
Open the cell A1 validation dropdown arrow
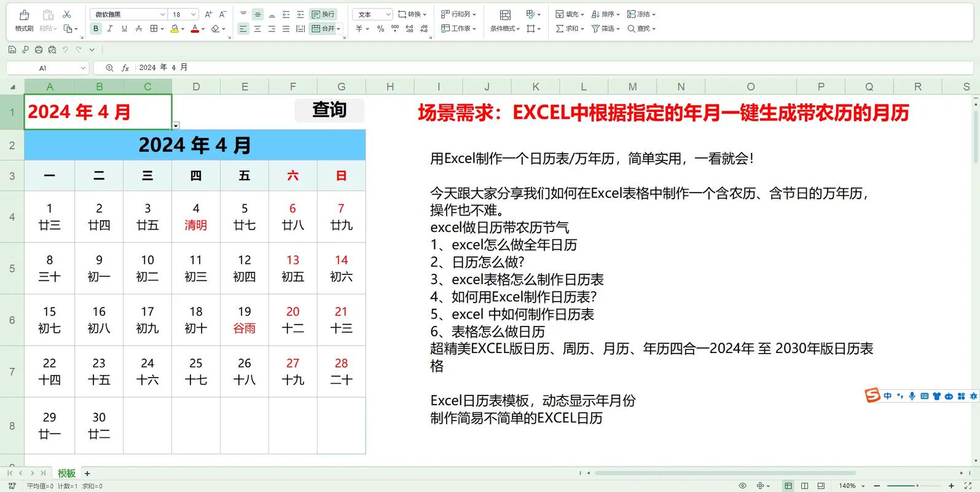point(176,126)
